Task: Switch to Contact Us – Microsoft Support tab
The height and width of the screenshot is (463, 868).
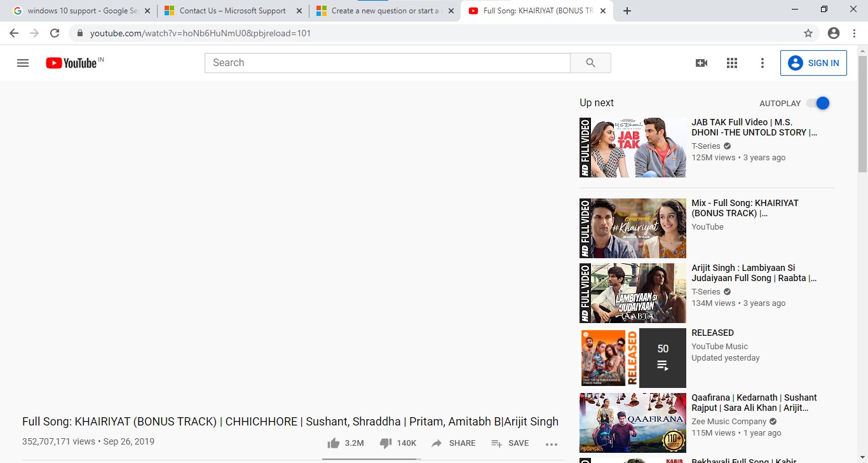Action: (x=233, y=11)
